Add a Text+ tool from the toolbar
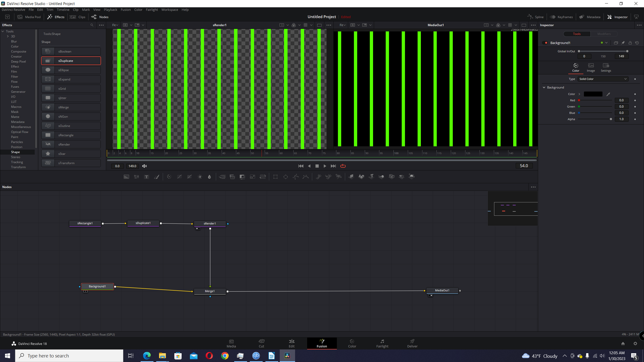Viewport: 644px width, 362px height. tap(146, 177)
